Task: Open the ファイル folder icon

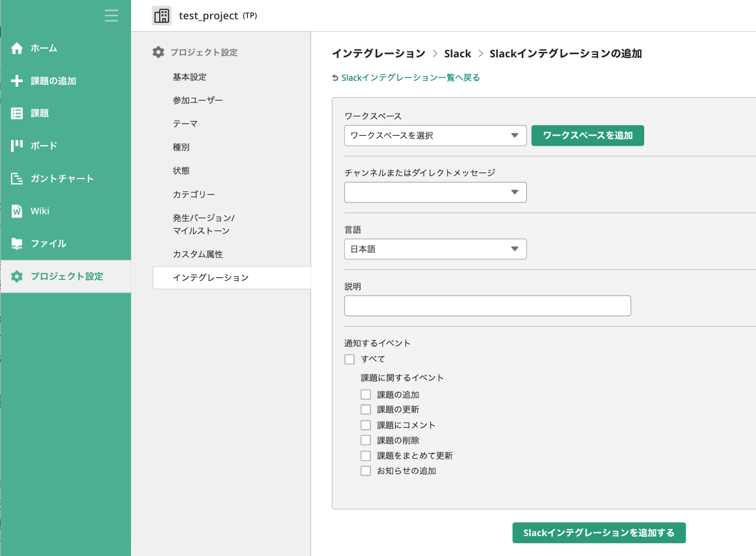Action: (17, 243)
